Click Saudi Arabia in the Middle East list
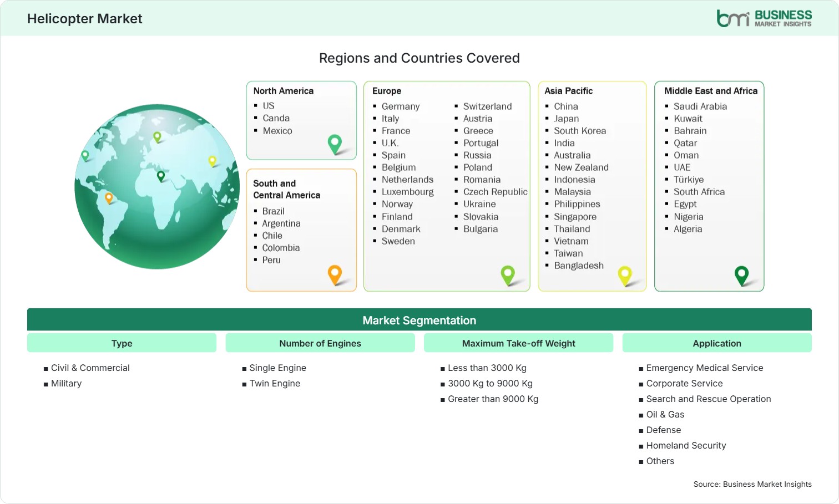The image size is (839, 504). tap(700, 106)
